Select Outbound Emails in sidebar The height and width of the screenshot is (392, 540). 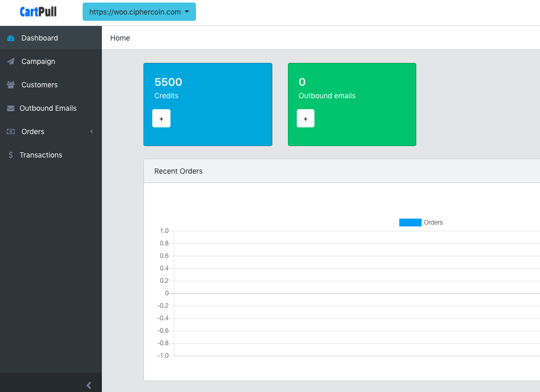point(48,108)
